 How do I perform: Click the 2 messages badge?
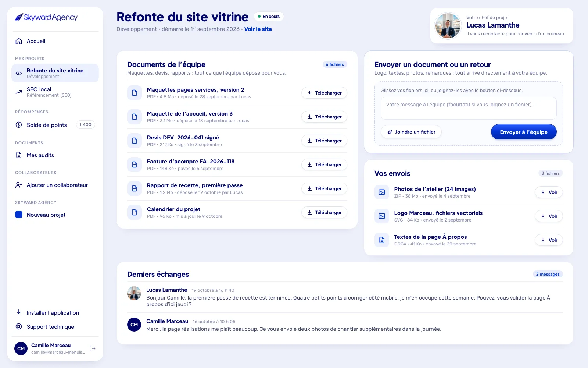[x=548, y=274]
